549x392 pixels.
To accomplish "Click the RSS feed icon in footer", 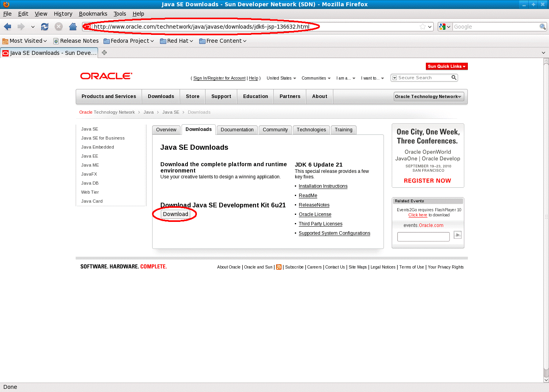I will click(x=279, y=267).
